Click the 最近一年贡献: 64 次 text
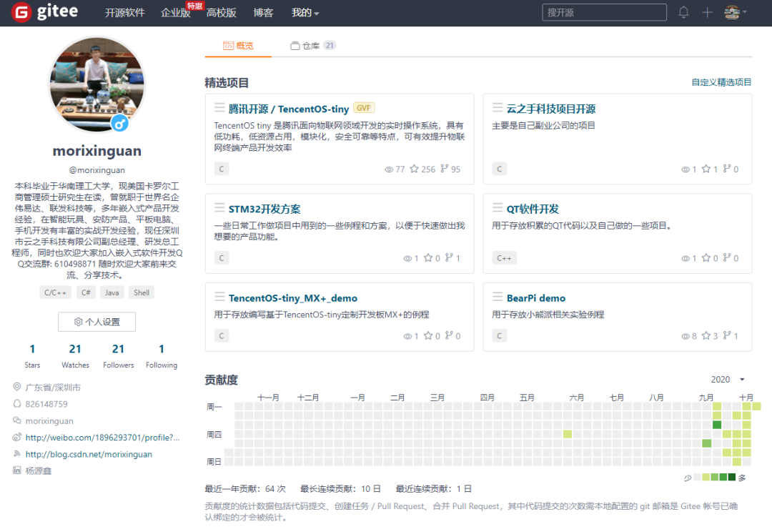Screen dimensions: 772x532 click(x=245, y=488)
